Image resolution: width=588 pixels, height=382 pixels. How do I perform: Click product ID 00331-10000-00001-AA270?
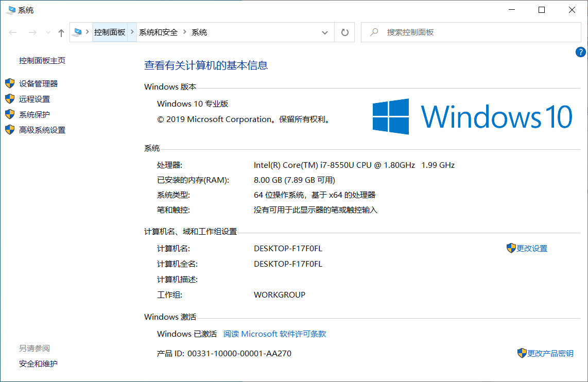point(239,353)
